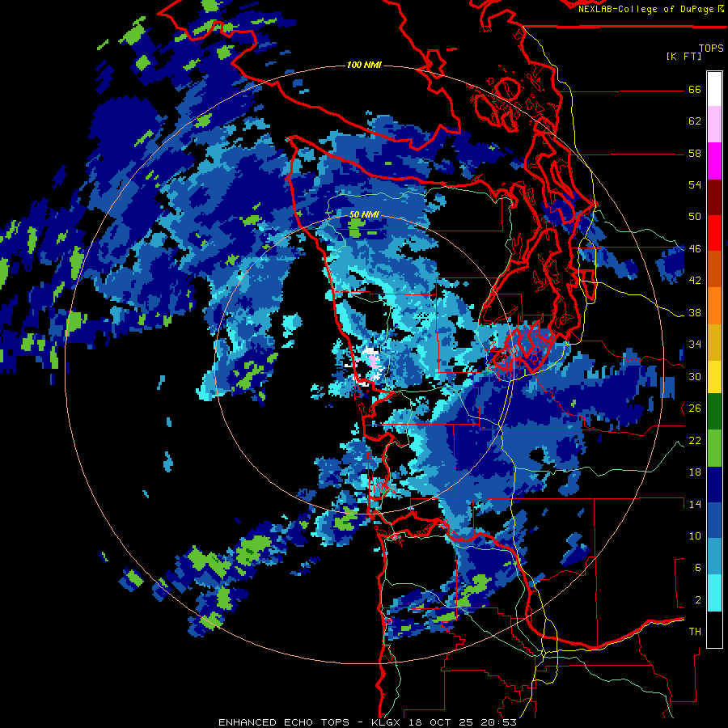This screenshot has height=728, width=728.
Task: Select the yellow 34 kft legend swatch
Action: tap(714, 377)
